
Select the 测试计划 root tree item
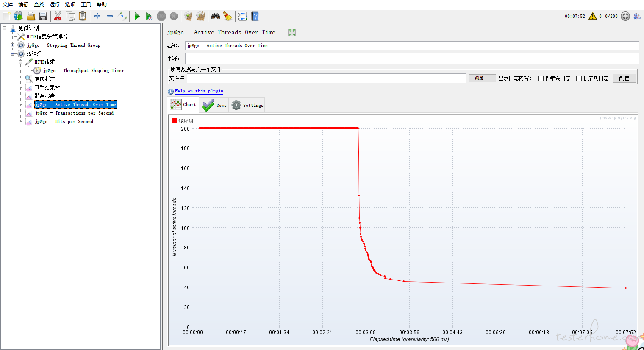28,28
